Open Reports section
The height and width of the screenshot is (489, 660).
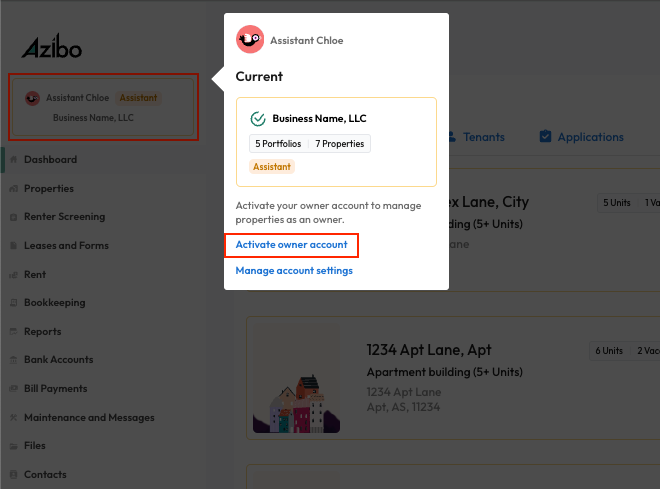click(43, 332)
